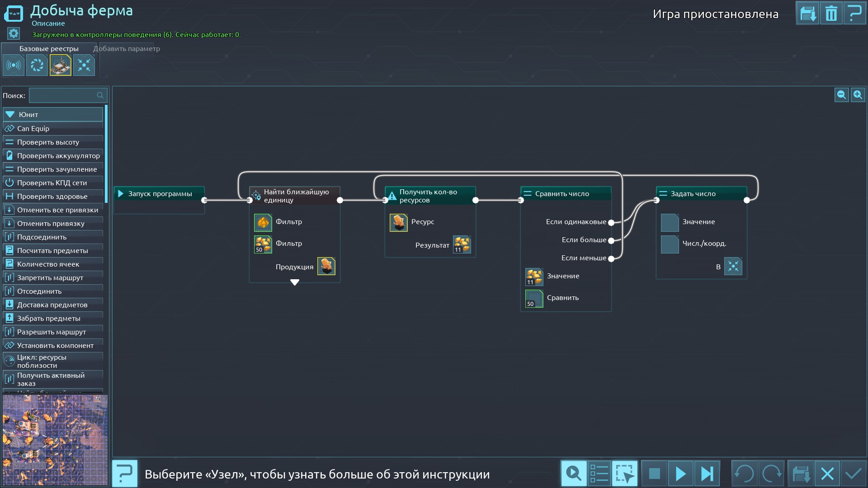
Task: Zoom out the node canvas
Action: [x=841, y=95]
